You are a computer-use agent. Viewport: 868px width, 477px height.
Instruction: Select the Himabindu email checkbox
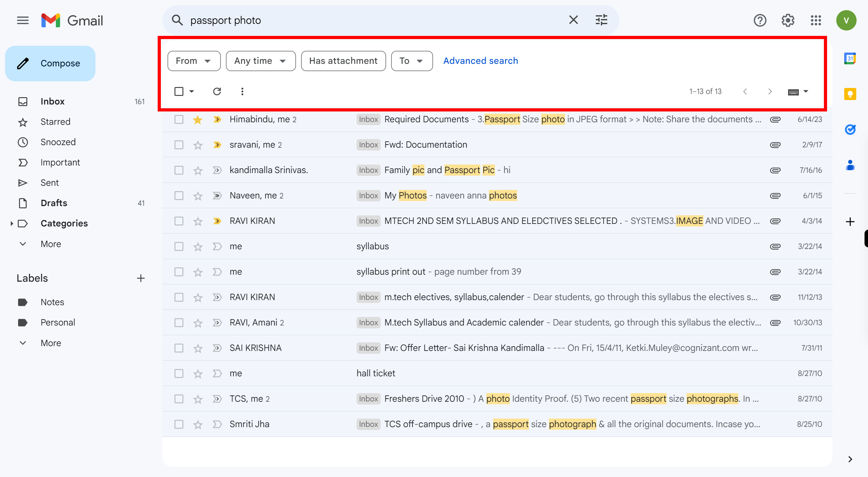point(179,119)
